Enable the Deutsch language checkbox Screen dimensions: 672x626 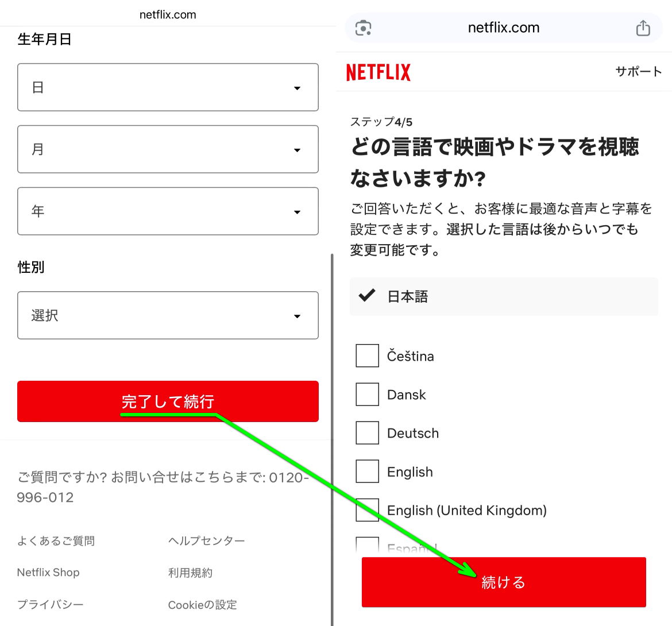pos(368,433)
